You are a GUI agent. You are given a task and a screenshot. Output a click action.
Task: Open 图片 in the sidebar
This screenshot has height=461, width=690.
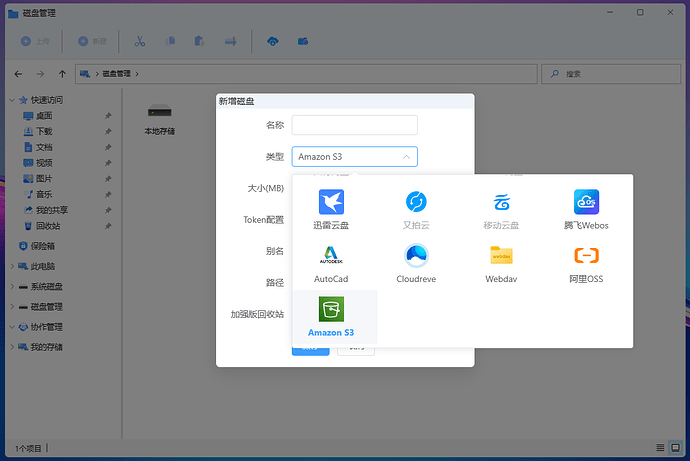pyautogui.click(x=44, y=179)
